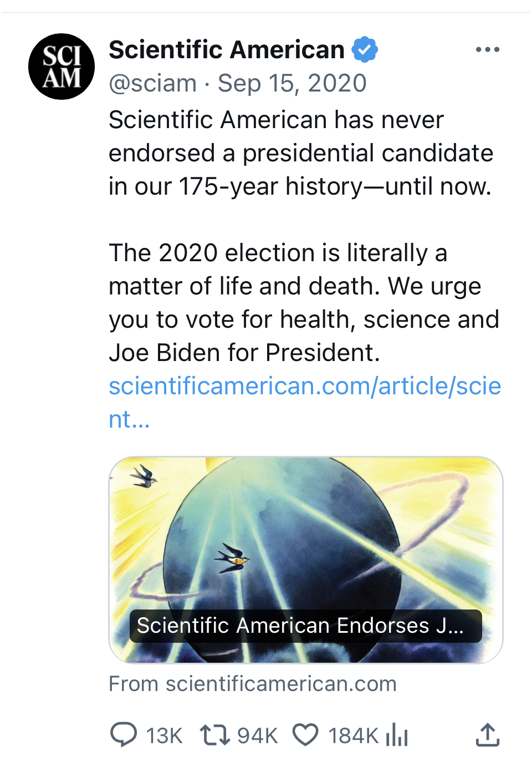
Task: Open the three-dot more options menu
Action: click(x=487, y=50)
